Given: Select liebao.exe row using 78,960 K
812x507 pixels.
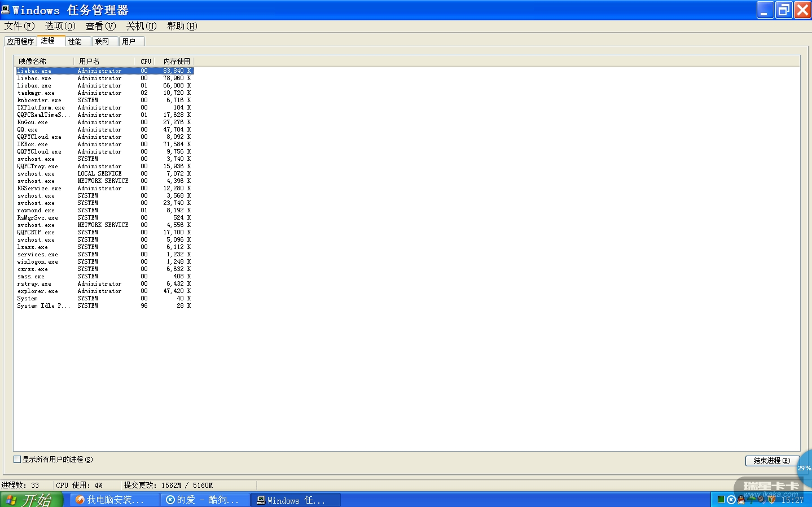Looking at the screenshot, I should [104, 78].
